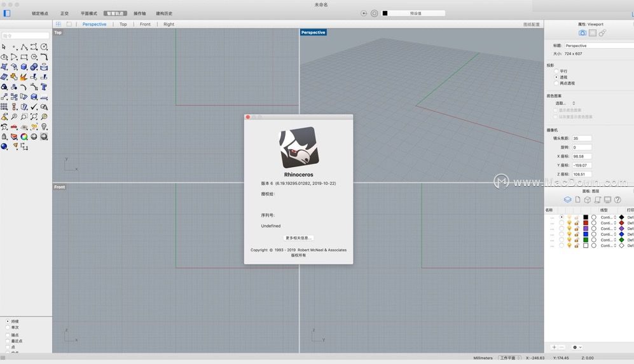Pick the circle drawing tool
634x364 pixels.
[44, 47]
